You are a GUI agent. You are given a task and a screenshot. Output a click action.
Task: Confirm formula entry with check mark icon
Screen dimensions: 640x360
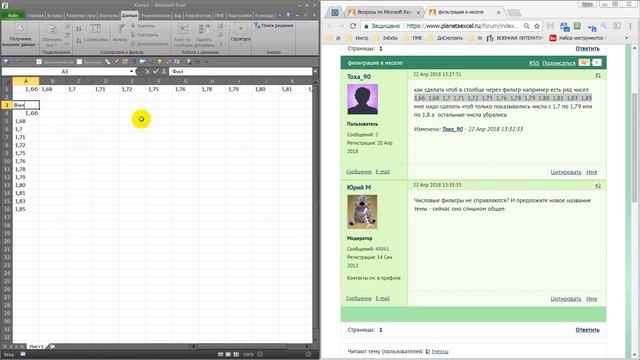click(156, 71)
